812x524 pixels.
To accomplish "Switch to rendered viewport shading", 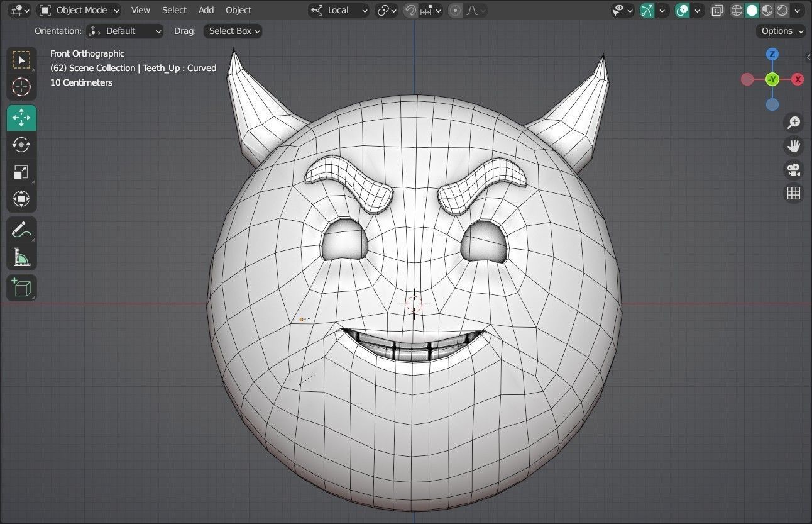I will (782, 10).
